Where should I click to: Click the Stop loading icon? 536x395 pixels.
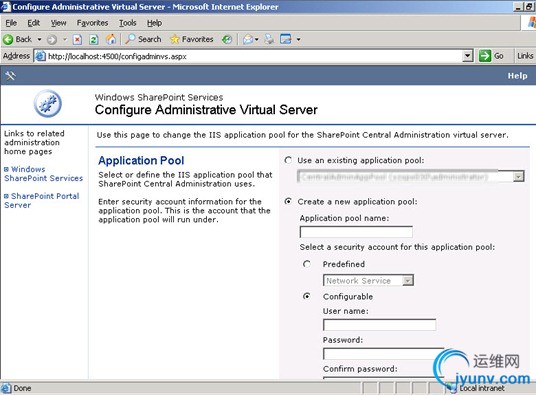(78, 40)
